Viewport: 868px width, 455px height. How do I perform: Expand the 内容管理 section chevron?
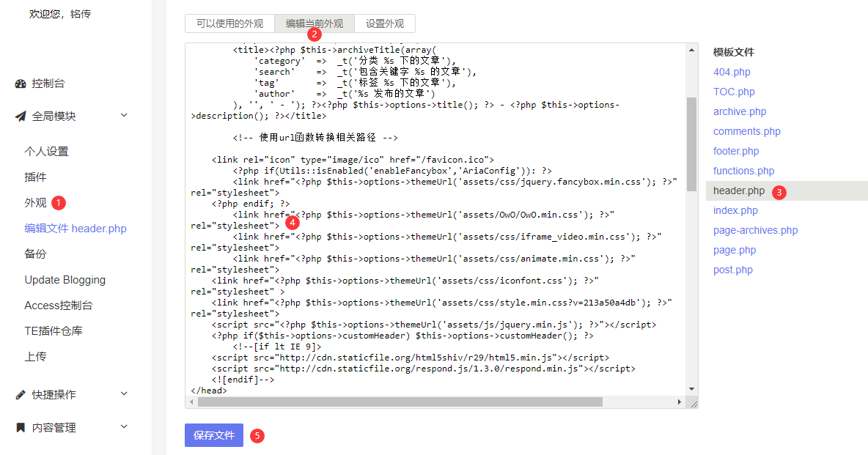pos(124,427)
